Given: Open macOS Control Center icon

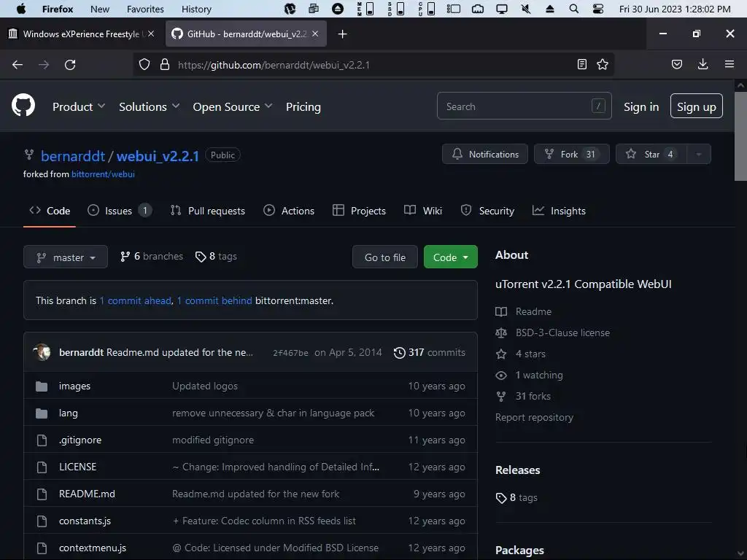Looking at the screenshot, I should pos(598,9).
